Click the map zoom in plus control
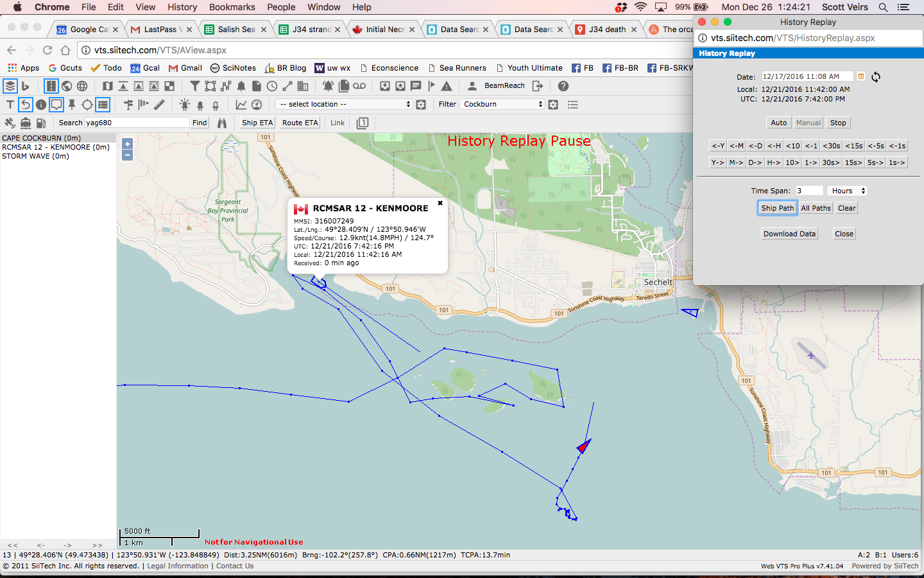The image size is (924, 578). [127, 144]
